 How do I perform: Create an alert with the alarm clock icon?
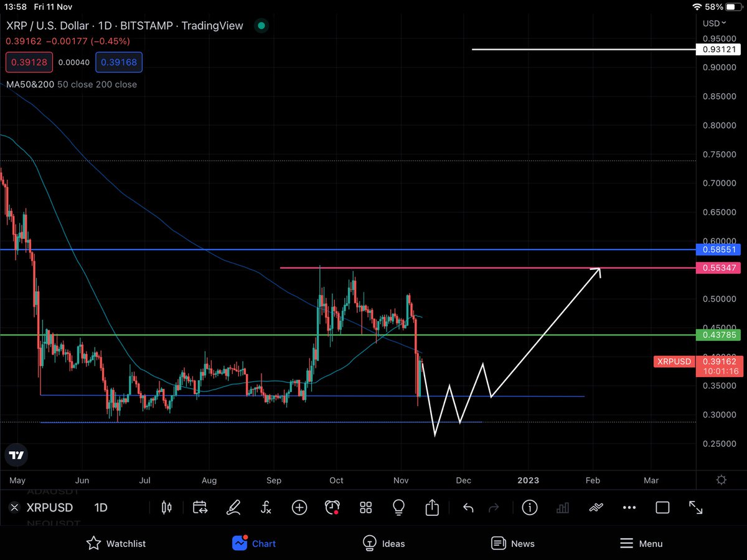332,508
